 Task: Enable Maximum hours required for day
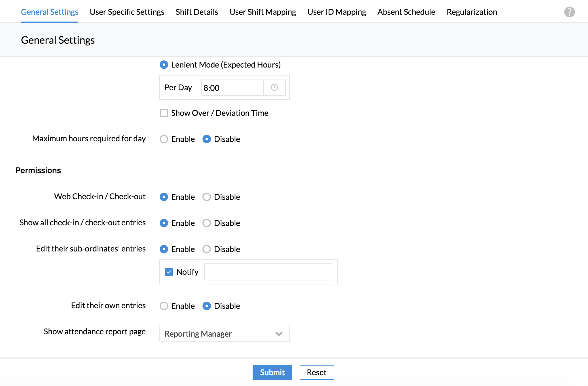point(164,139)
